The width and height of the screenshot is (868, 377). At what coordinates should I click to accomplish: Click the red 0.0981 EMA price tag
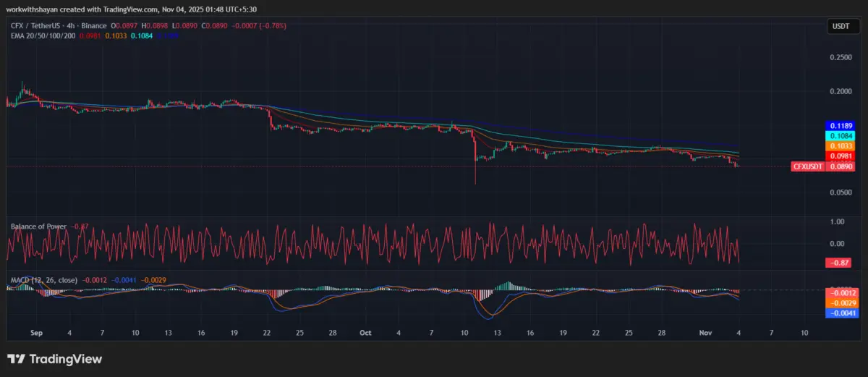point(839,156)
